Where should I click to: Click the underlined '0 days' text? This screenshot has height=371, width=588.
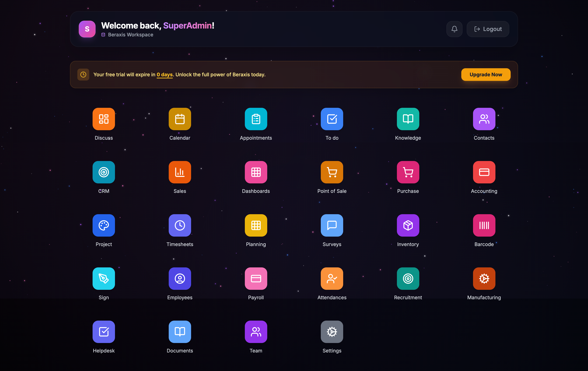(164, 75)
